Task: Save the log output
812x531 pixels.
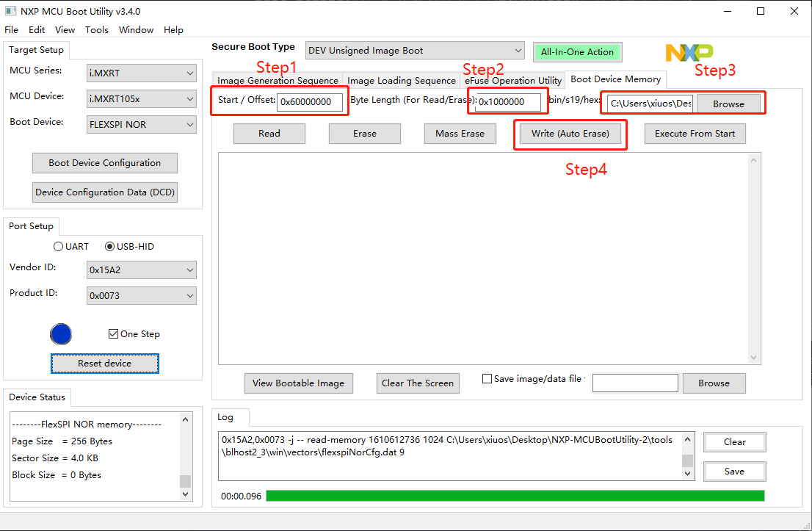Action: (735, 472)
